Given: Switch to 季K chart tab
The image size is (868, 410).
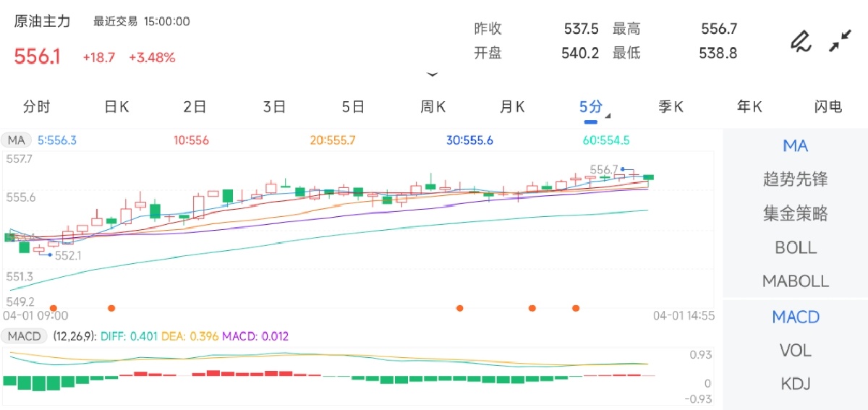Looking at the screenshot, I should click(x=671, y=107).
